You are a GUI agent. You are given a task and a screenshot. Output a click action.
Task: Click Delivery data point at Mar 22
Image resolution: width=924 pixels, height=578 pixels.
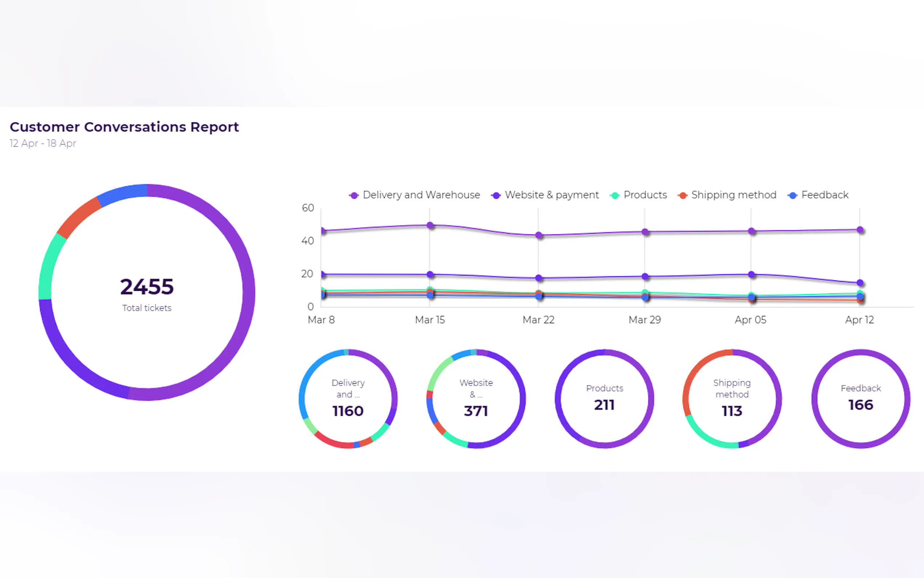[539, 235]
